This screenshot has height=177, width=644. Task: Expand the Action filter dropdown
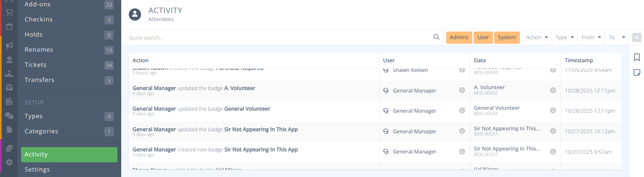537,37
